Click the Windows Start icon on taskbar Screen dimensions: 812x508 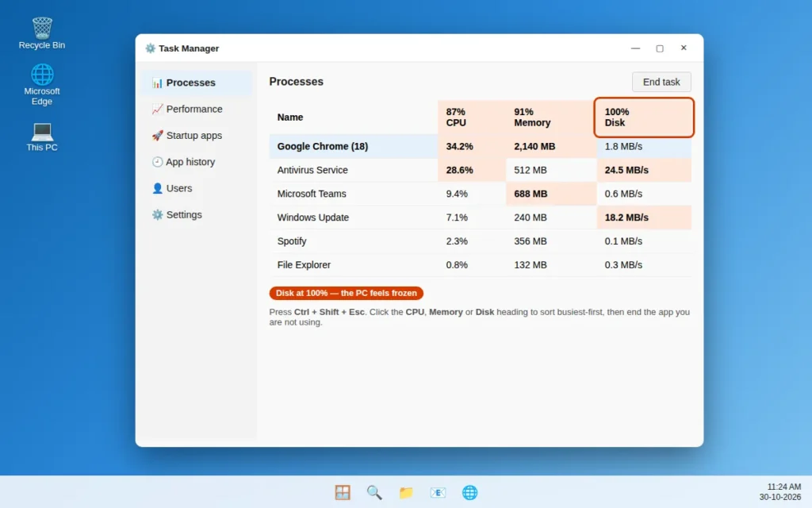pos(343,492)
